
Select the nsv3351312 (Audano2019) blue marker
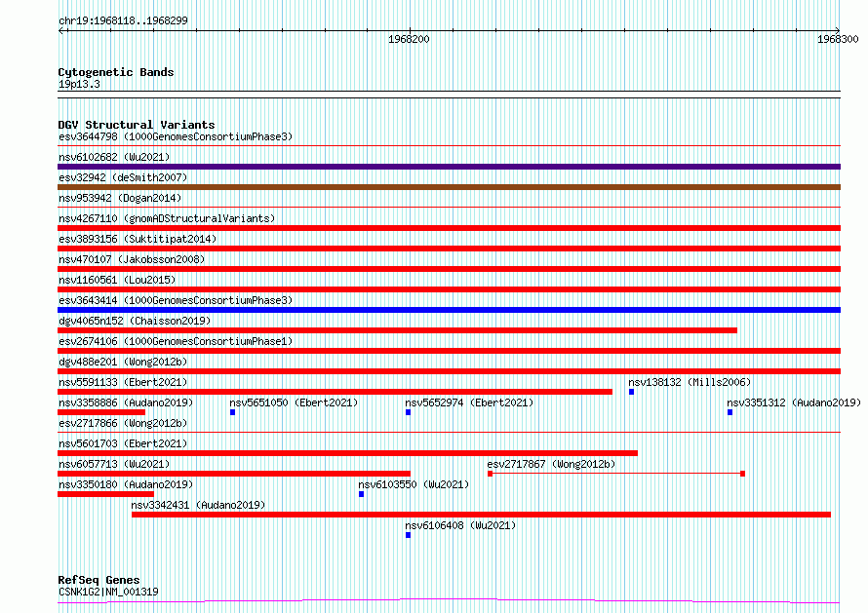coord(730,412)
